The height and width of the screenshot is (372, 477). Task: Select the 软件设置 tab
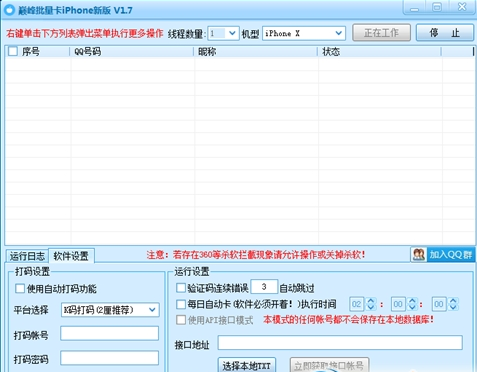coord(71,256)
